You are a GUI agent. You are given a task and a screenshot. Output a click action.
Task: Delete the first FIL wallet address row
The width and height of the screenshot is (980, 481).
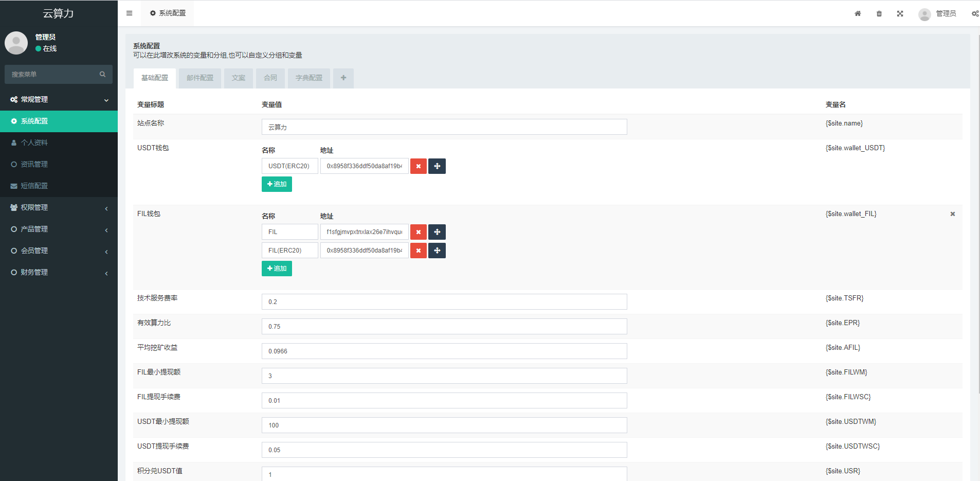[419, 232]
